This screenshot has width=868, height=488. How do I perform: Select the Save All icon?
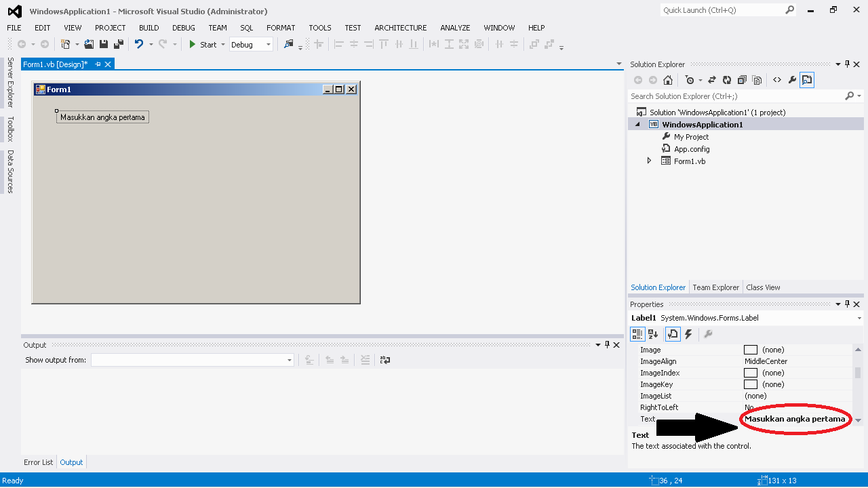[117, 43]
